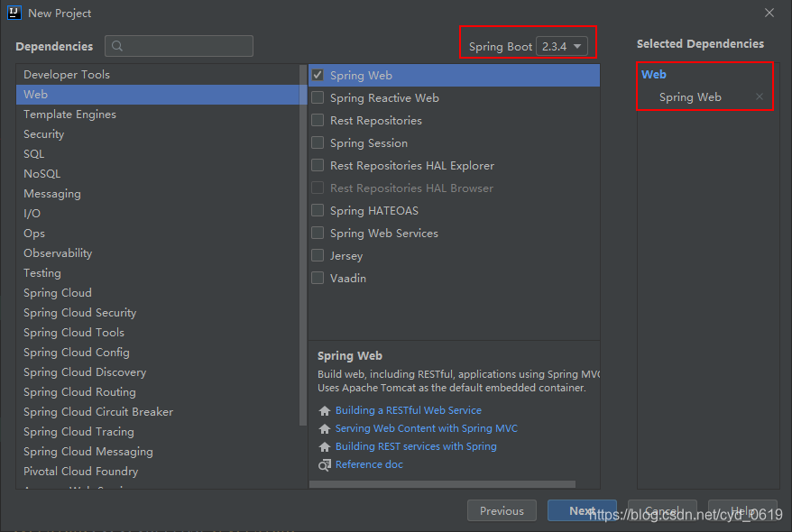
Task: Uncheck the Spring Web checkbox
Action: click(318, 75)
